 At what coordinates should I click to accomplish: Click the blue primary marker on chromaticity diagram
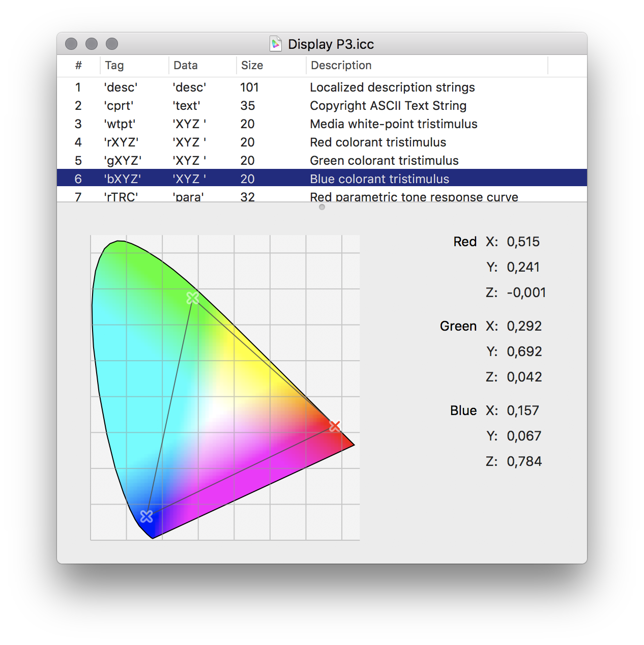[147, 517]
